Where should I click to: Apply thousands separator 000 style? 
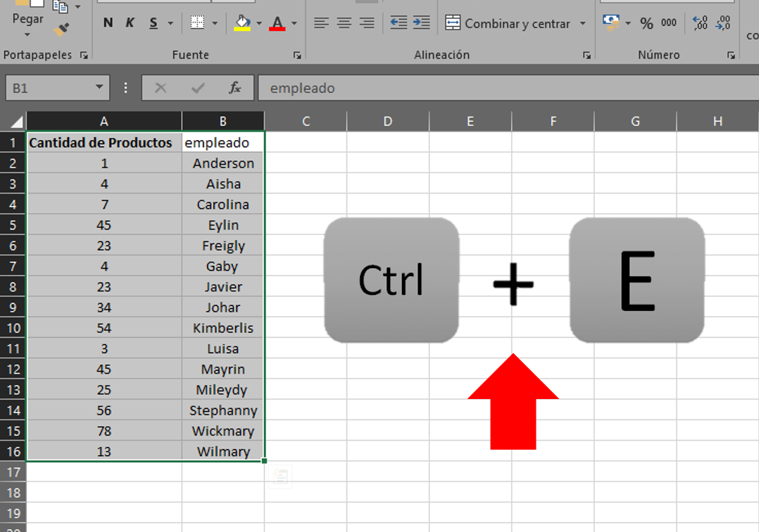pos(668,23)
